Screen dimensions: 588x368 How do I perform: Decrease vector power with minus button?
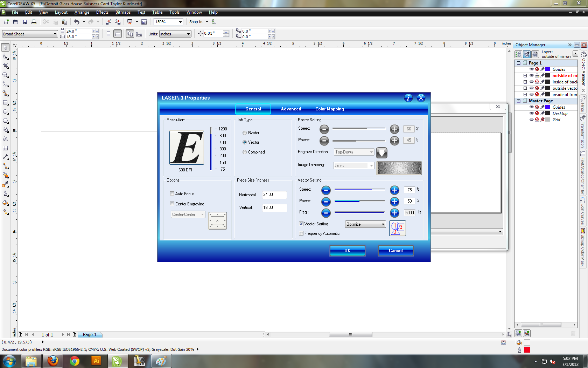click(x=326, y=202)
